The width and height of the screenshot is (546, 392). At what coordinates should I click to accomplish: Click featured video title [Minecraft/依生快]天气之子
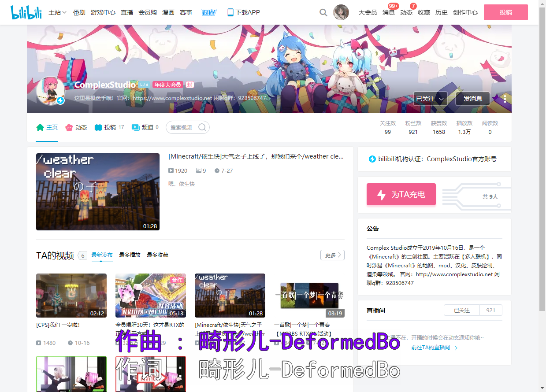point(256,156)
